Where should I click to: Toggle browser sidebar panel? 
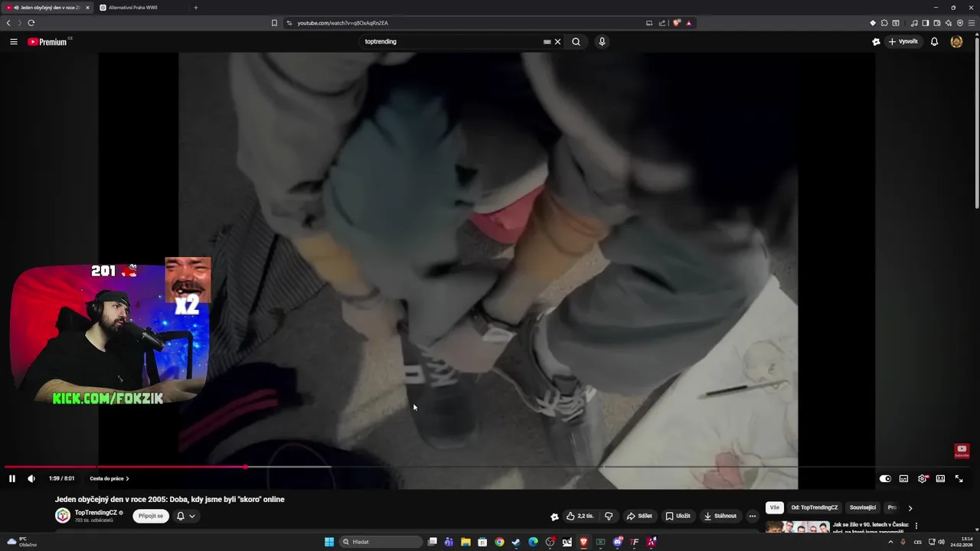click(925, 23)
